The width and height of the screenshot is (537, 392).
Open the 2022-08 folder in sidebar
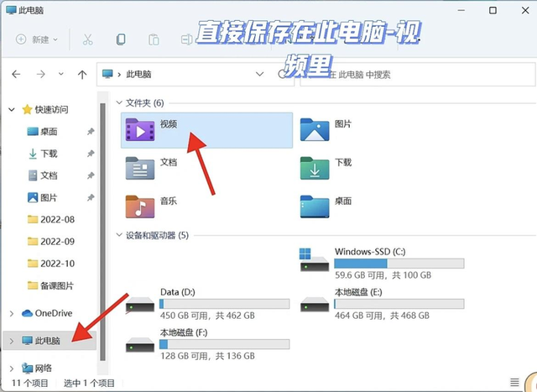51,219
